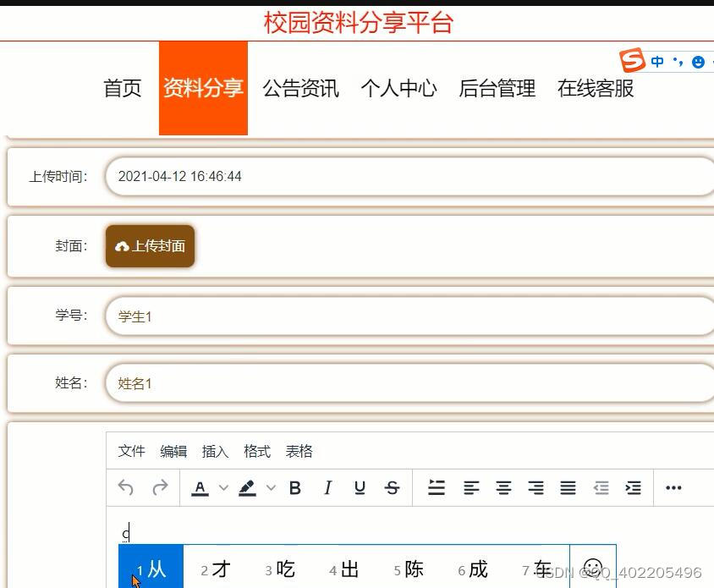Switch to the 公告资讯 navigation tab

click(x=300, y=88)
